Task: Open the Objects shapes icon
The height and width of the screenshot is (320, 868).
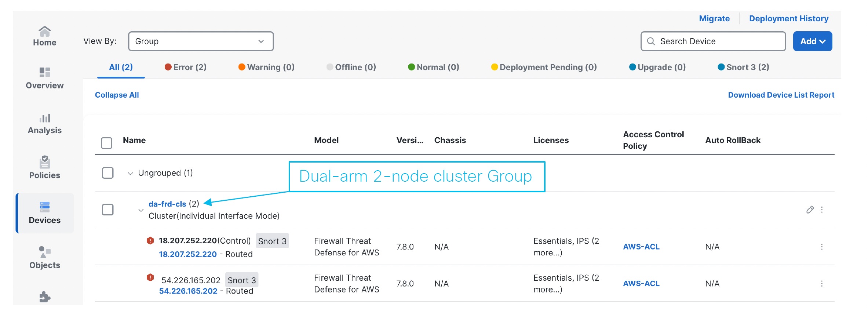Action: pyautogui.click(x=44, y=252)
